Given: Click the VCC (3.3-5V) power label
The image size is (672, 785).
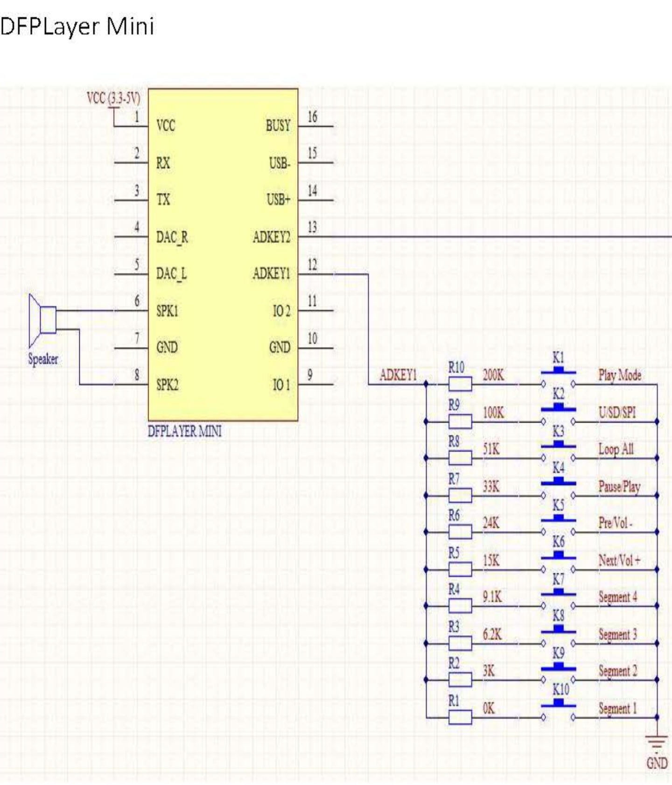Looking at the screenshot, I should pos(113,98).
